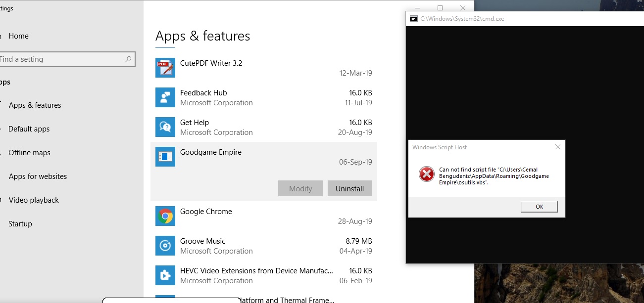Click the error message text in dialog

click(494, 176)
